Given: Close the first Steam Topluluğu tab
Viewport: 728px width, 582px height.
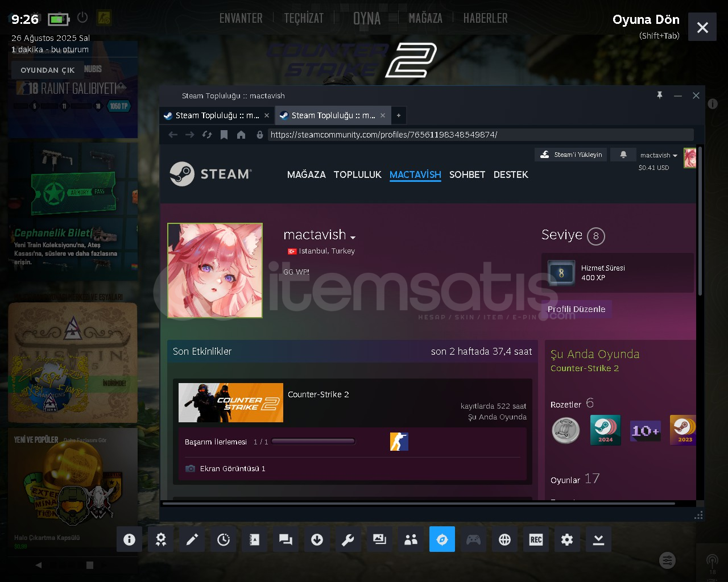Looking at the screenshot, I should pos(267,115).
